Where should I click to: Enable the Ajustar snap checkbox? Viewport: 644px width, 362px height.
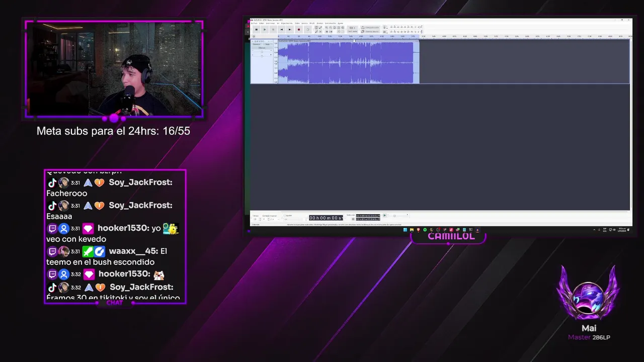click(x=285, y=216)
